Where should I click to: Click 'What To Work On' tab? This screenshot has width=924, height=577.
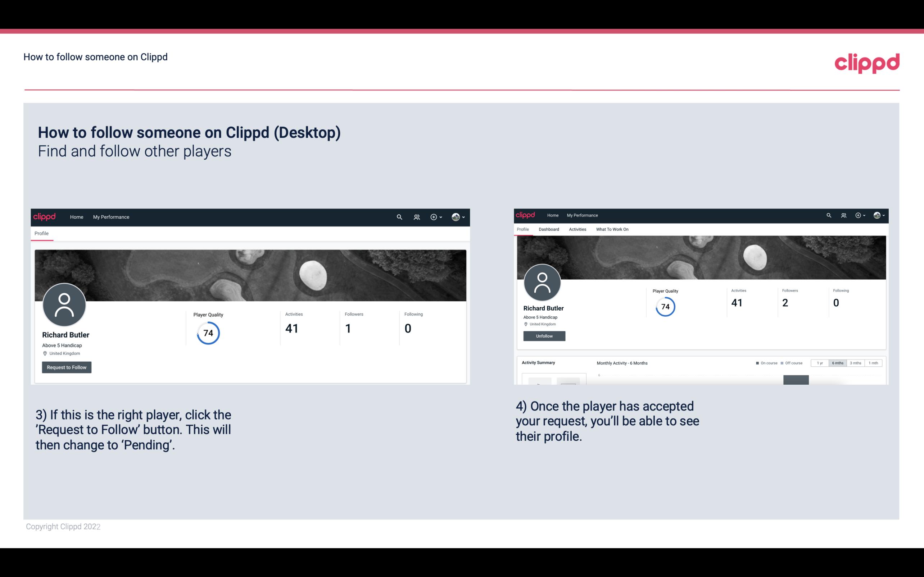tap(612, 229)
